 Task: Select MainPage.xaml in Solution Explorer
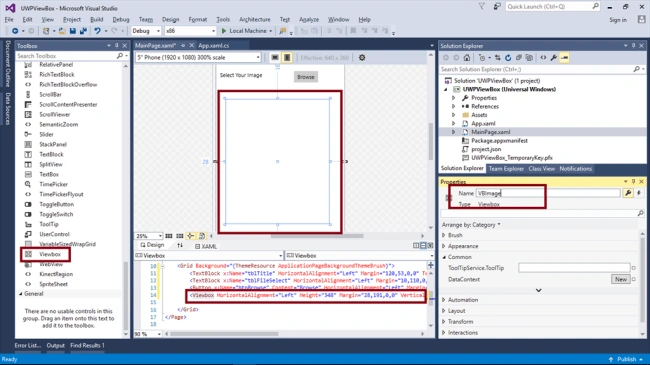coord(490,132)
